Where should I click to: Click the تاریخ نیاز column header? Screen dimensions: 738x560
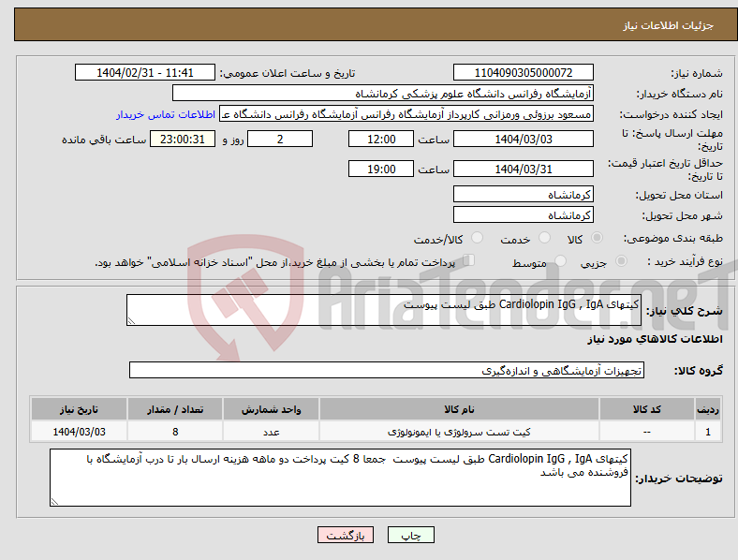click(79, 409)
